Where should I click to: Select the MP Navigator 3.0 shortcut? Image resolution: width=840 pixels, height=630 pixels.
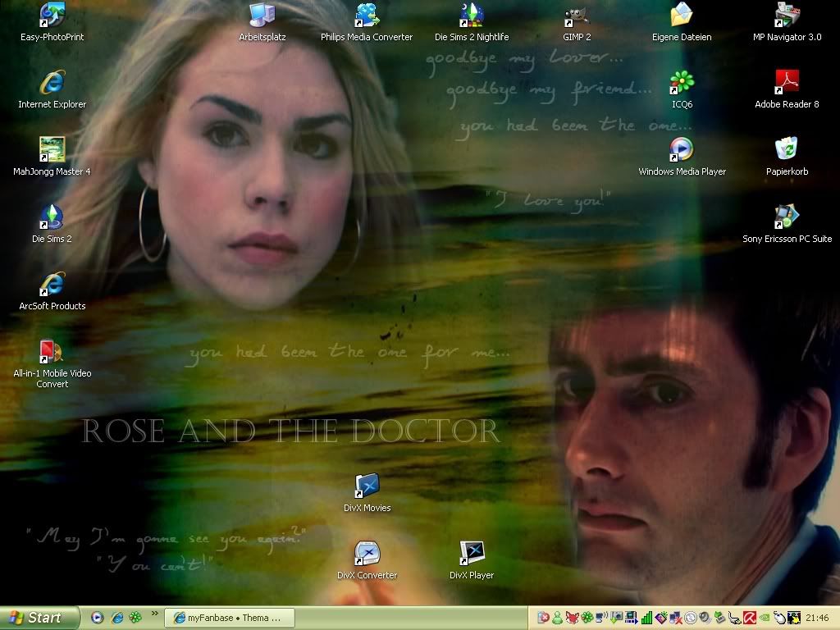pos(787,22)
